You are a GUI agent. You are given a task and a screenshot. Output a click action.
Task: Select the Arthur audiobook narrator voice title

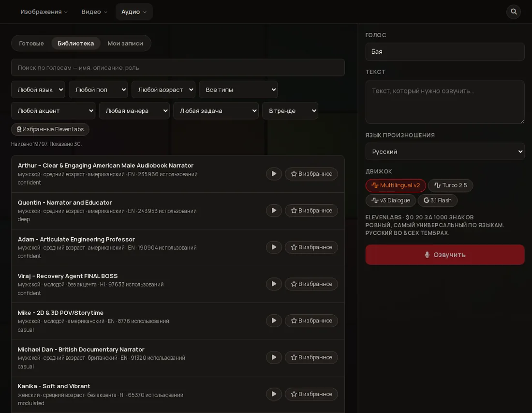pyautogui.click(x=105, y=166)
